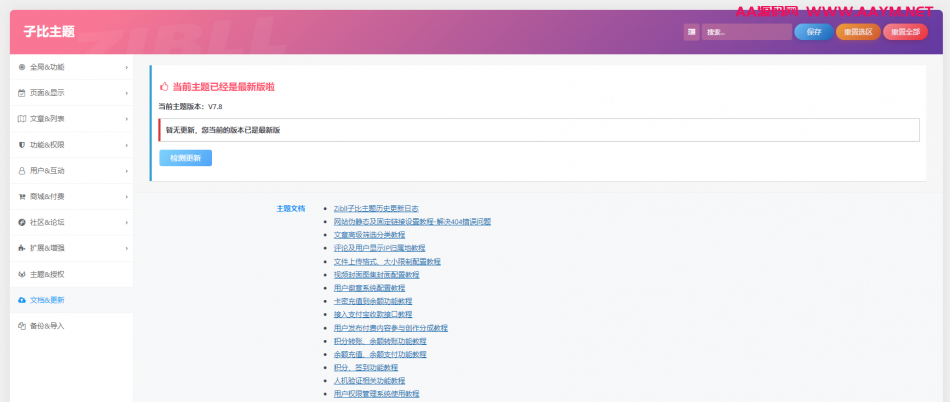Click the 当前主题已经是最新版啦 heading
The height and width of the screenshot is (402, 950).
[224, 87]
